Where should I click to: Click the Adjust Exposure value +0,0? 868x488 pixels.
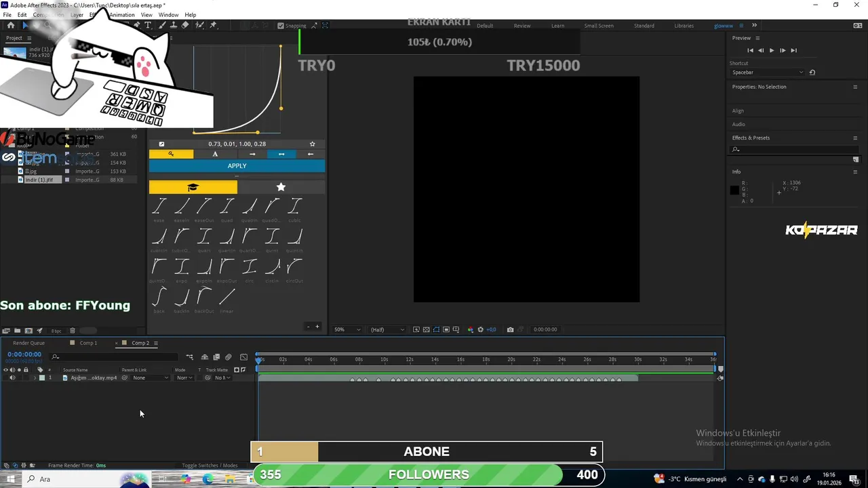coord(491,329)
